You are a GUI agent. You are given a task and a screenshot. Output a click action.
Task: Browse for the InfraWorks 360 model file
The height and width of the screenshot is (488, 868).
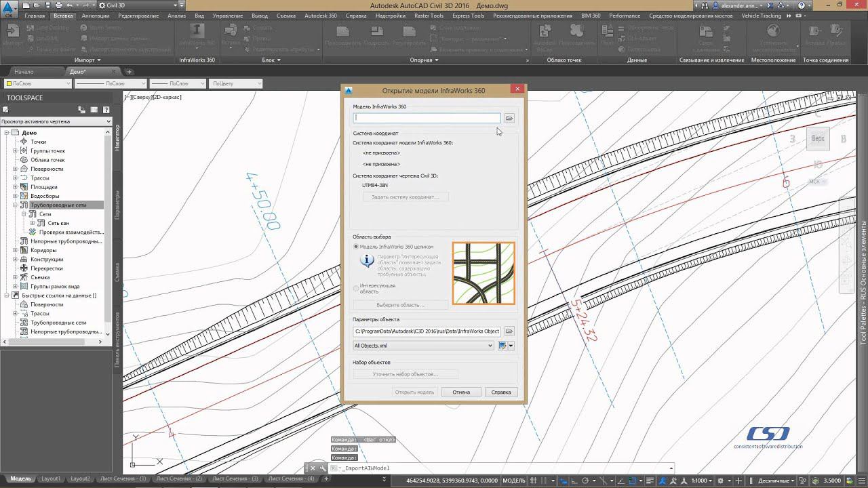point(509,118)
